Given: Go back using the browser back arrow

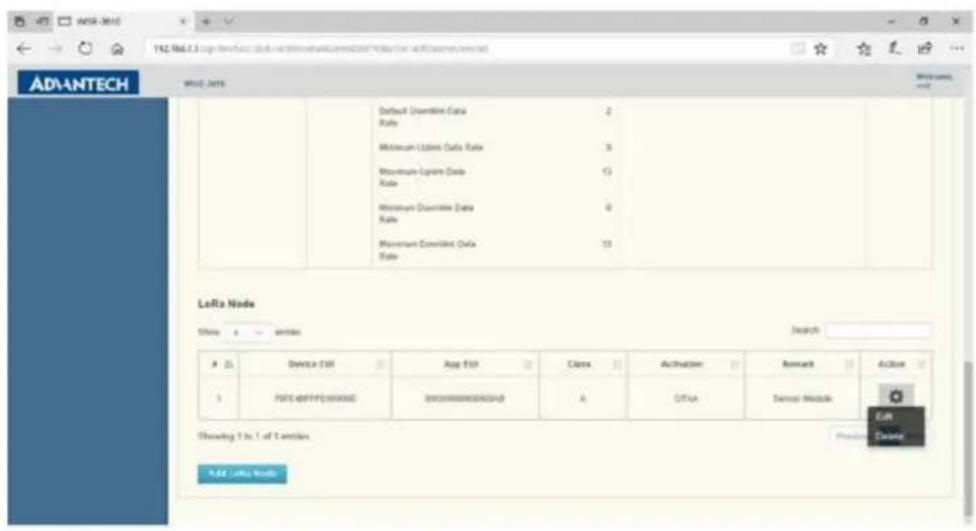Looking at the screenshot, I should (24, 49).
